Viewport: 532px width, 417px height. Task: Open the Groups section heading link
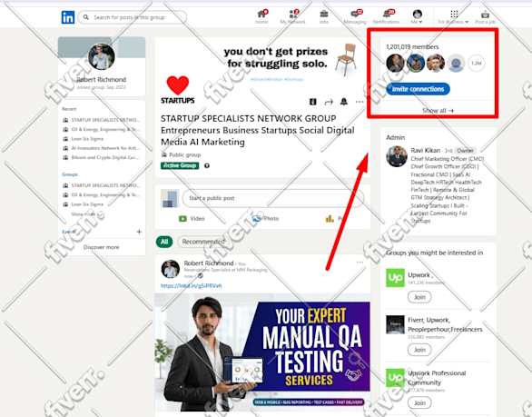tap(70, 174)
